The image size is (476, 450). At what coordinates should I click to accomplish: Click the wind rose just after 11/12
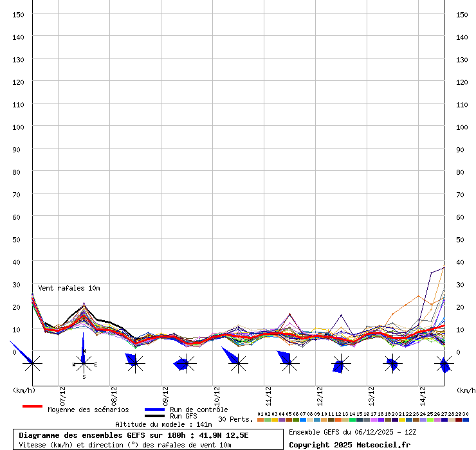pos(289,364)
